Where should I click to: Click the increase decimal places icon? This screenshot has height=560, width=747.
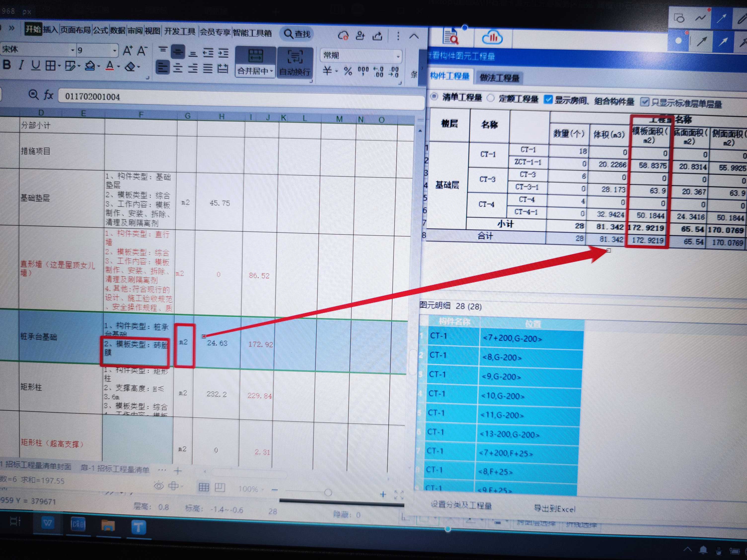tap(378, 72)
